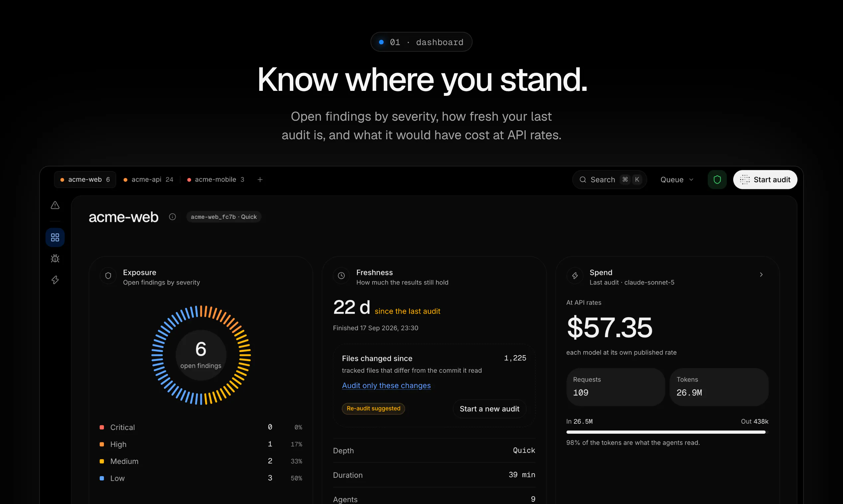The width and height of the screenshot is (843, 504).
Task: Select the dashboard grid sidebar icon
Action: coord(55,237)
